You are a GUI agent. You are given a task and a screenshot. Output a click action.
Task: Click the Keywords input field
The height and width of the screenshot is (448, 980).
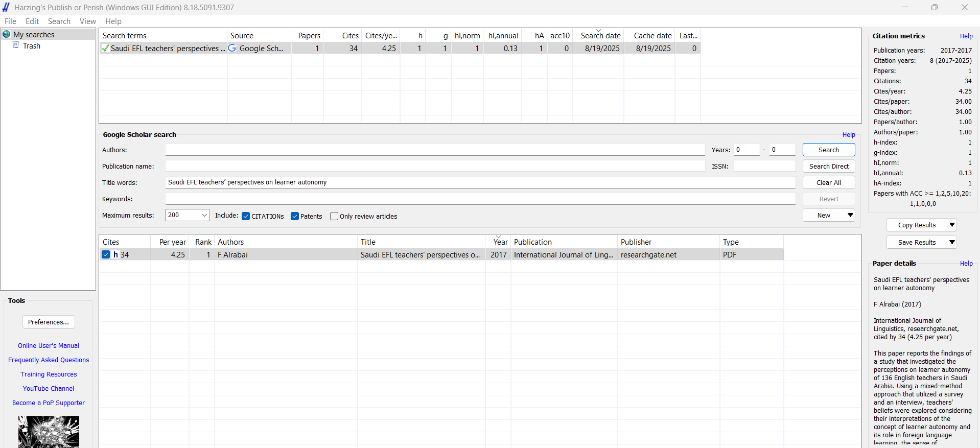pyautogui.click(x=480, y=199)
